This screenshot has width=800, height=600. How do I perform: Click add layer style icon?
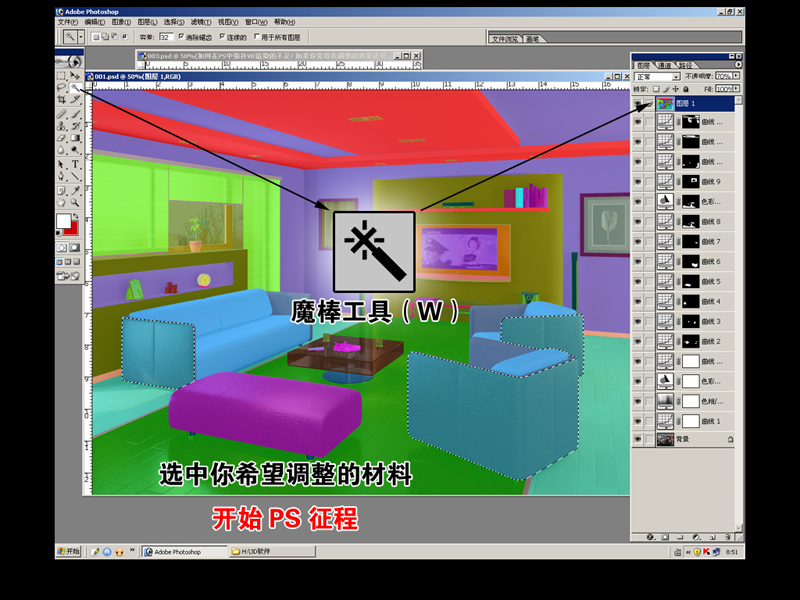tap(650, 537)
